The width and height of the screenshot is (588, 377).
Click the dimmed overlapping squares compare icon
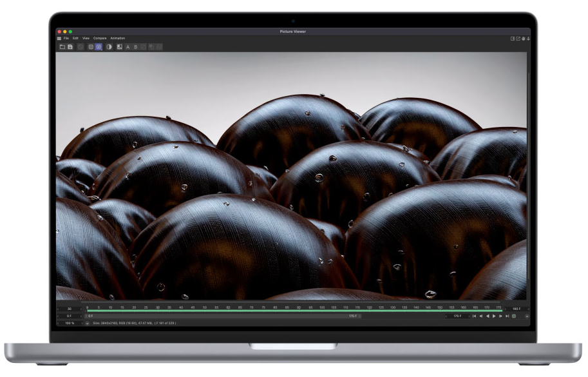(151, 47)
